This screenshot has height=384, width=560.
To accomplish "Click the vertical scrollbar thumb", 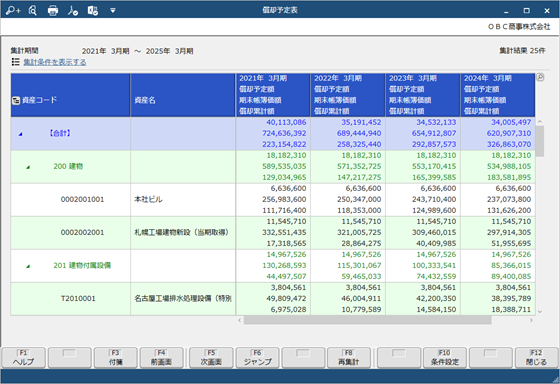I will tap(540, 141).
